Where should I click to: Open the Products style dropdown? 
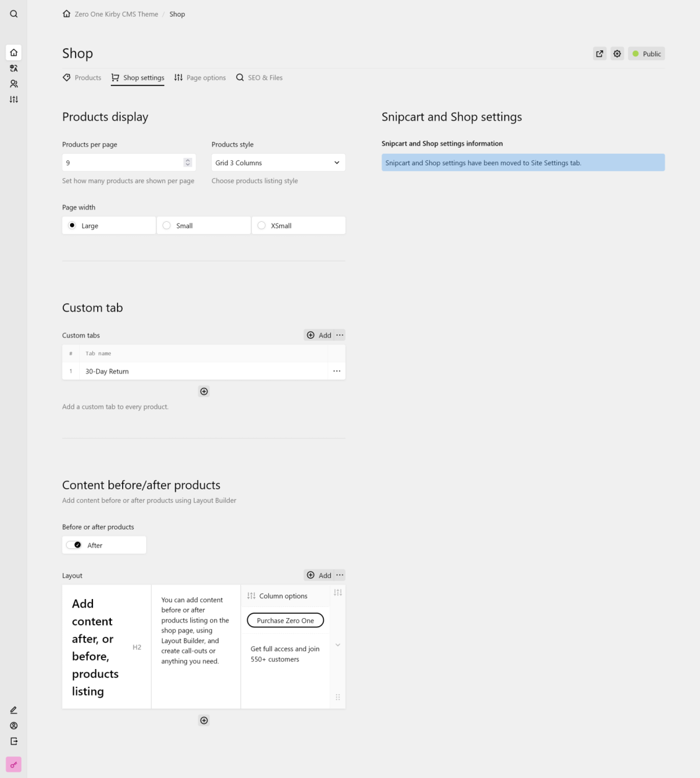[278, 163]
